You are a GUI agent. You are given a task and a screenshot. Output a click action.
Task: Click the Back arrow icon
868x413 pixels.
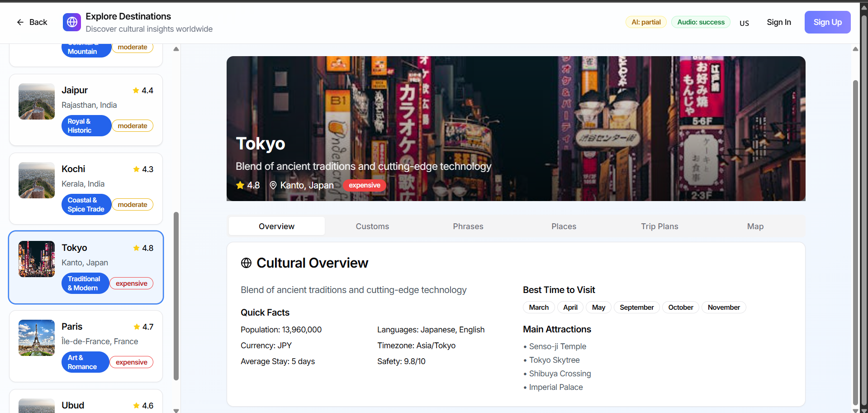(20, 22)
